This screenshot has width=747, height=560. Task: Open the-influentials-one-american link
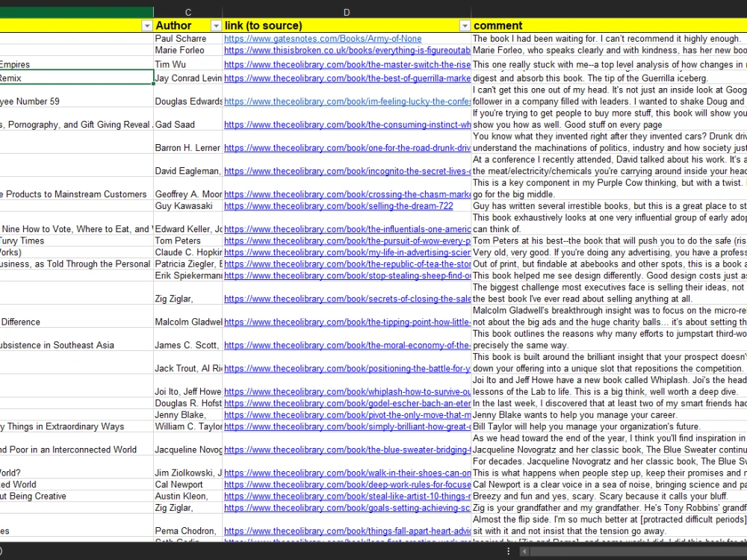347,229
